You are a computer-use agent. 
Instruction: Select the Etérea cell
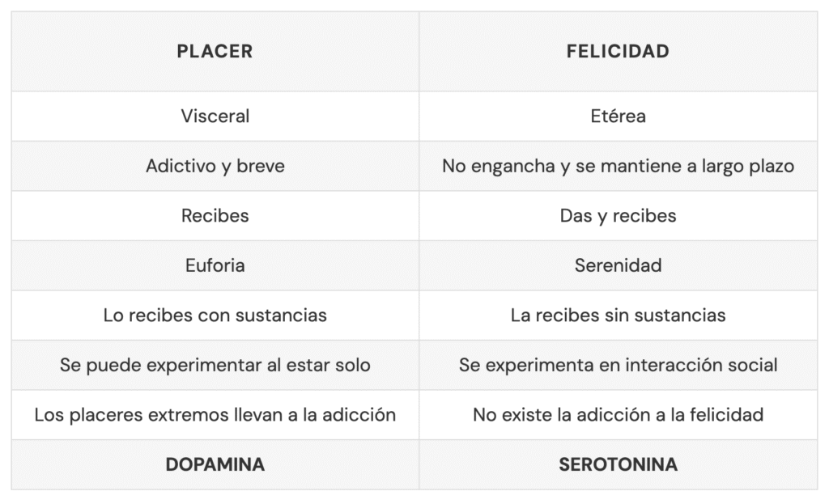click(x=618, y=116)
